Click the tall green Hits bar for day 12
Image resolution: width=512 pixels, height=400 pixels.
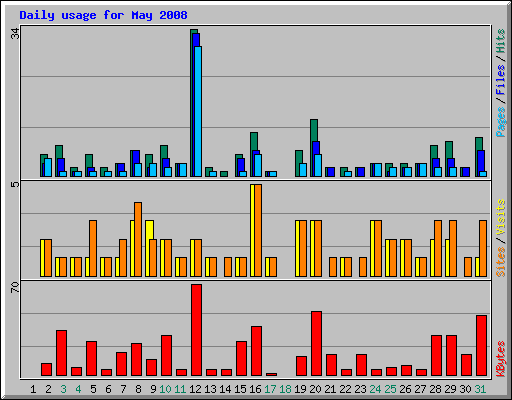click(192, 103)
